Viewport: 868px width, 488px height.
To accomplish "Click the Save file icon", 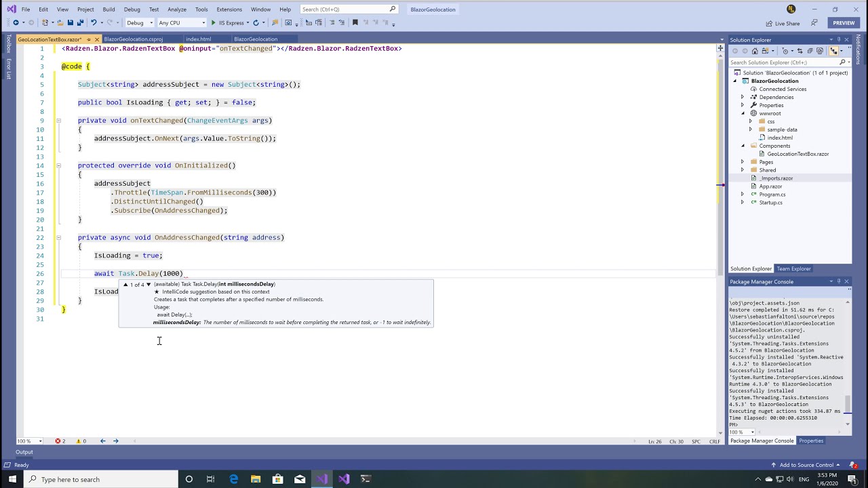I will (71, 22).
